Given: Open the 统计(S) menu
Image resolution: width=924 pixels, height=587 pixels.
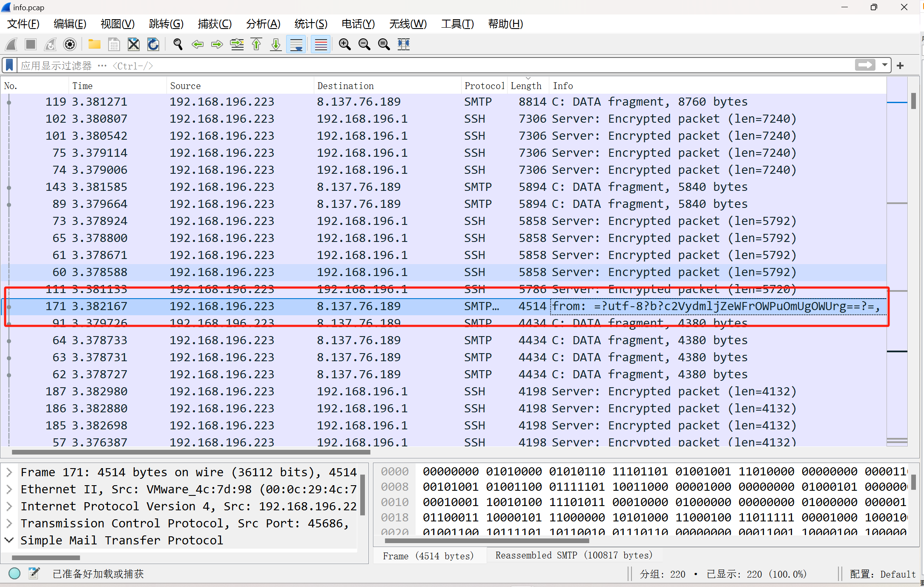Looking at the screenshot, I should coord(311,24).
